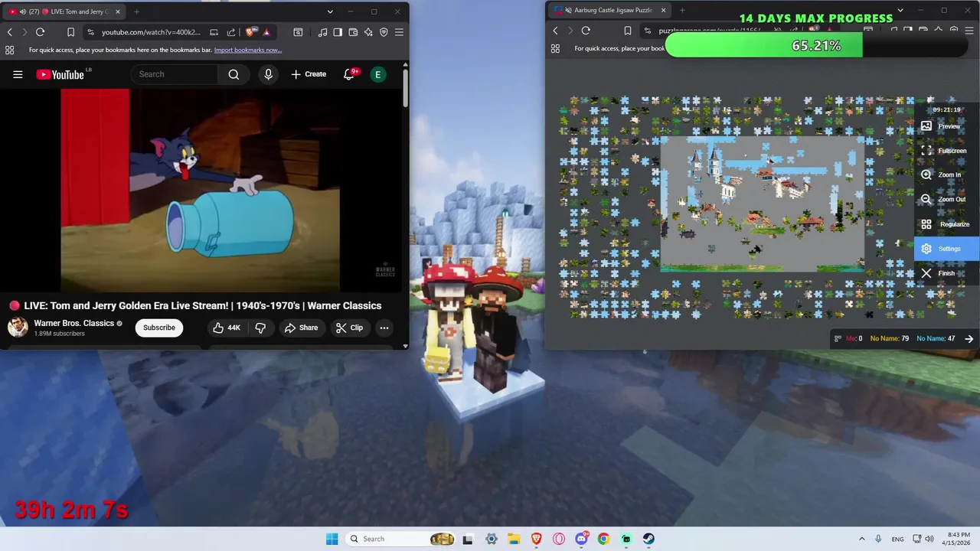Screen dimensions: 980x551
Task: Open File Explorer from the taskbar
Action: [514, 539]
